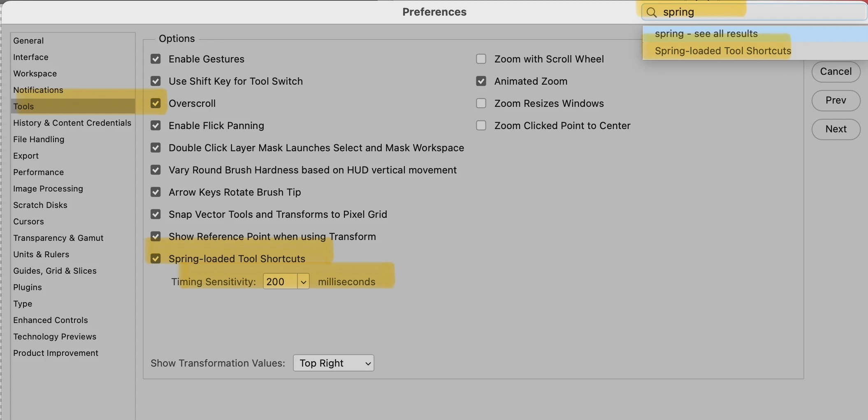
Task: Open the Performance preferences category
Action: point(39,172)
